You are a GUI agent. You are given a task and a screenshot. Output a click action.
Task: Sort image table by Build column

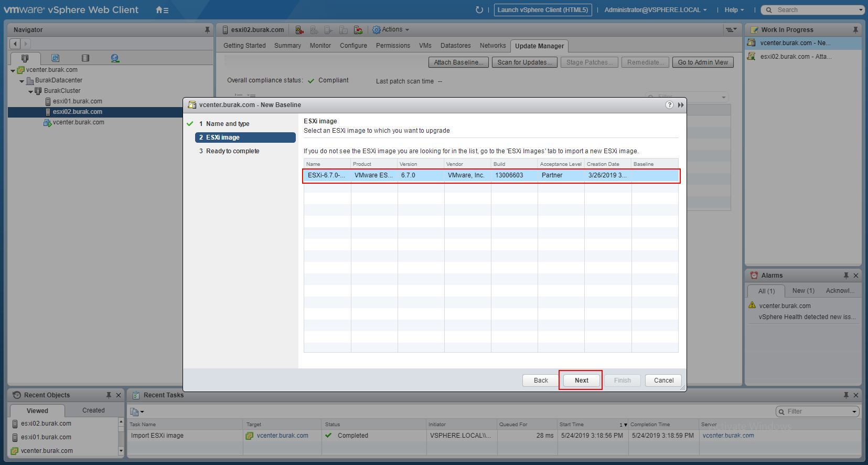coord(514,164)
